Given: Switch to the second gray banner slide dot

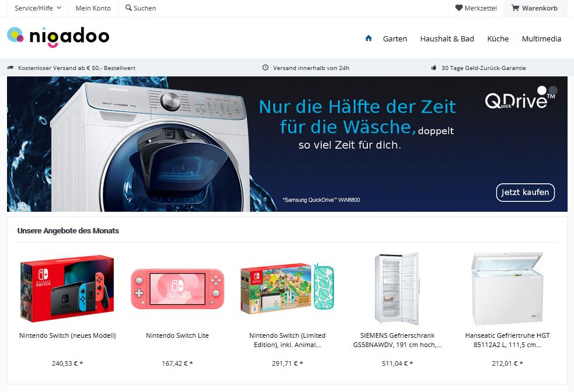Looking at the screenshot, I should 553,90.
